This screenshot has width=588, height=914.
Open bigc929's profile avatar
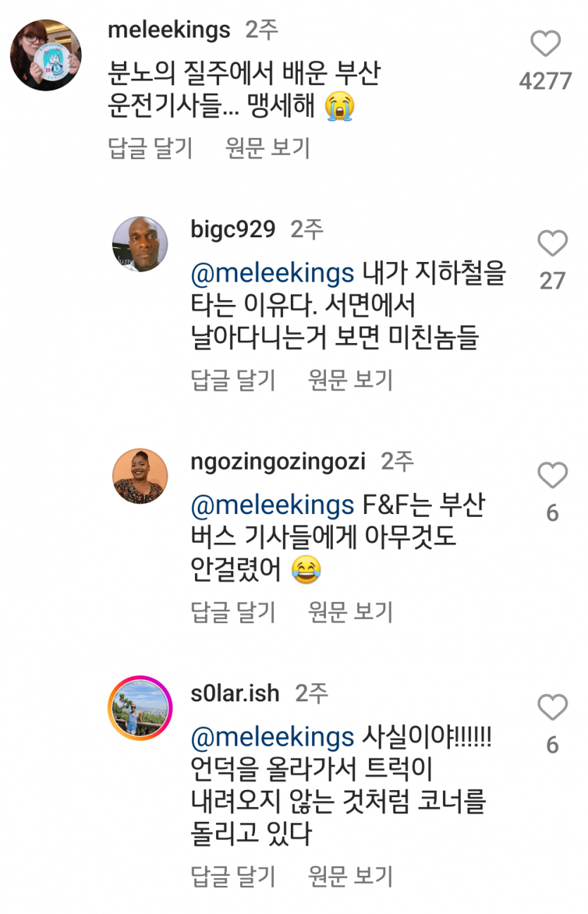click(x=140, y=244)
